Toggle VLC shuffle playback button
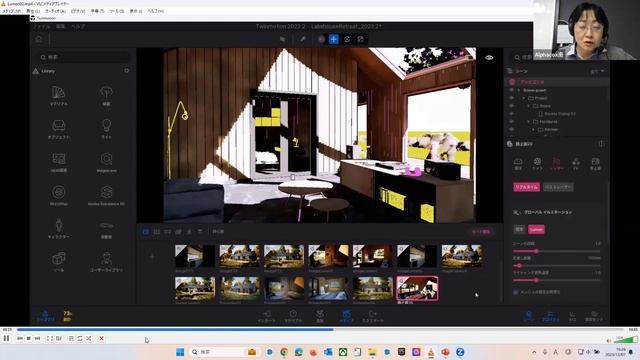Viewport: 640px width, 360px height. pyautogui.click(x=89, y=338)
